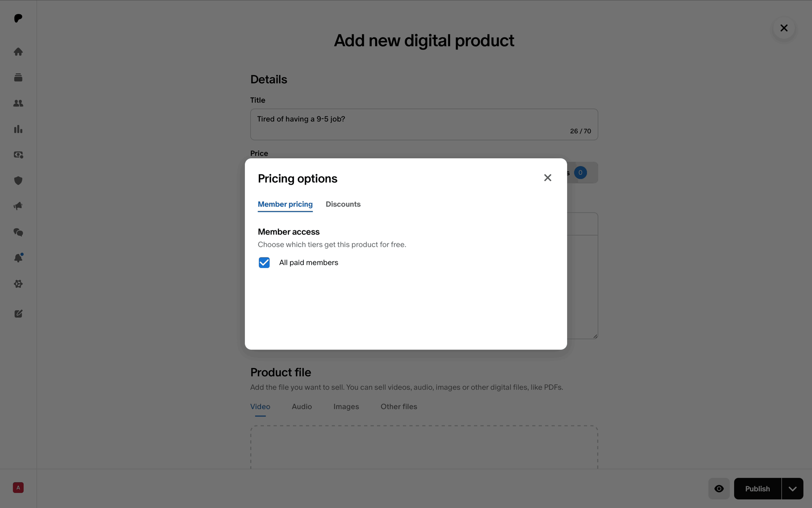This screenshot has height=508, width=812.
Task: Expand the Publish options dropdown arrow
Action: 793,489
